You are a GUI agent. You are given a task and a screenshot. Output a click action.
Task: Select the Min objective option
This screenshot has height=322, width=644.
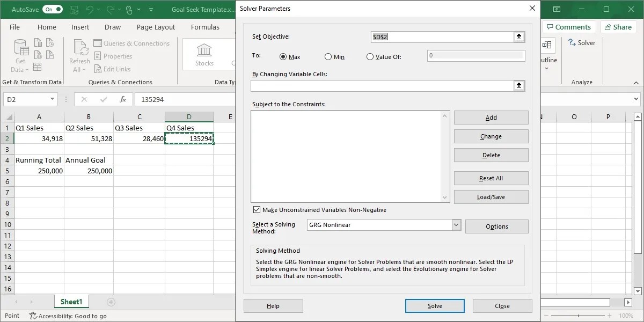click(x=328, y=56)
